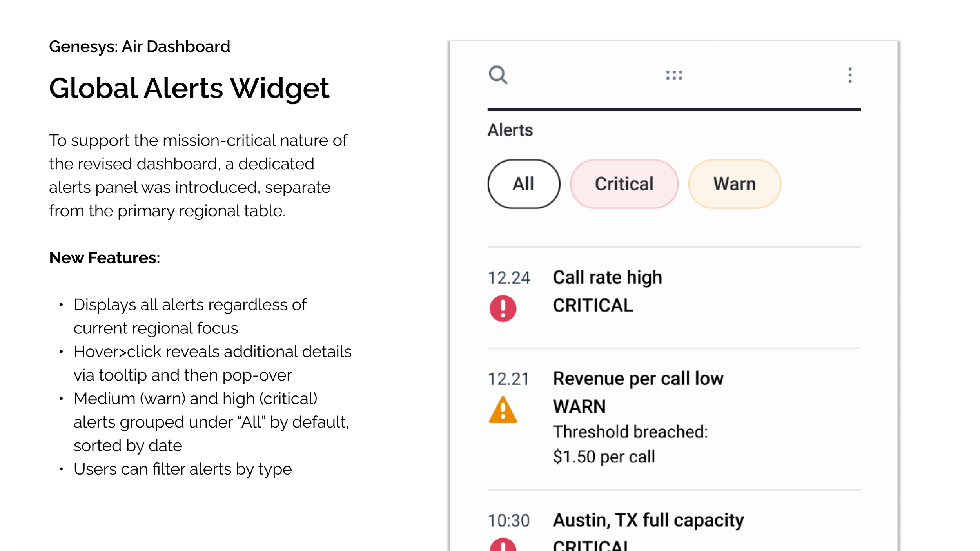Open details for the Call rate high alert

click(x=607, y=277)
